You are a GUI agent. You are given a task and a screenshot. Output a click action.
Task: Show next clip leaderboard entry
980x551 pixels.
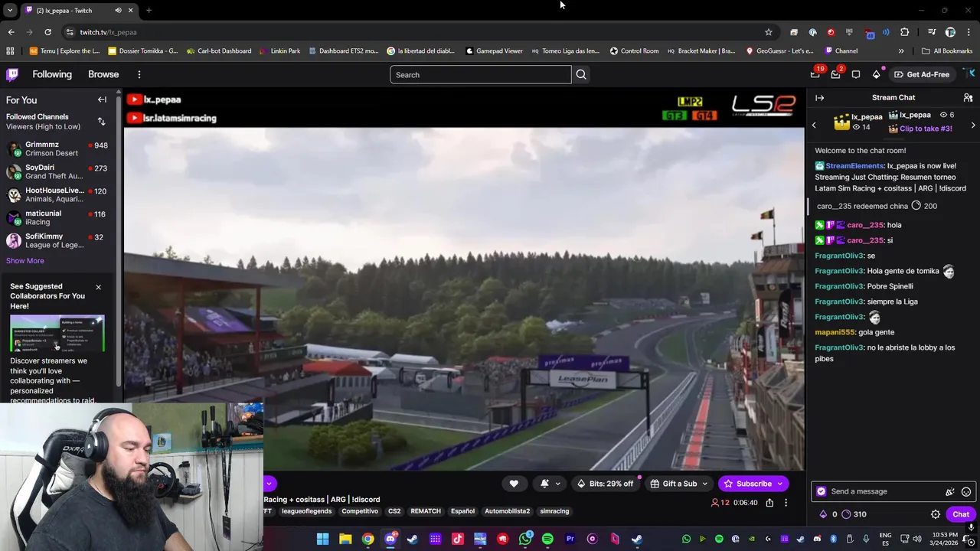pyautogui.click(x=973, y=125)
